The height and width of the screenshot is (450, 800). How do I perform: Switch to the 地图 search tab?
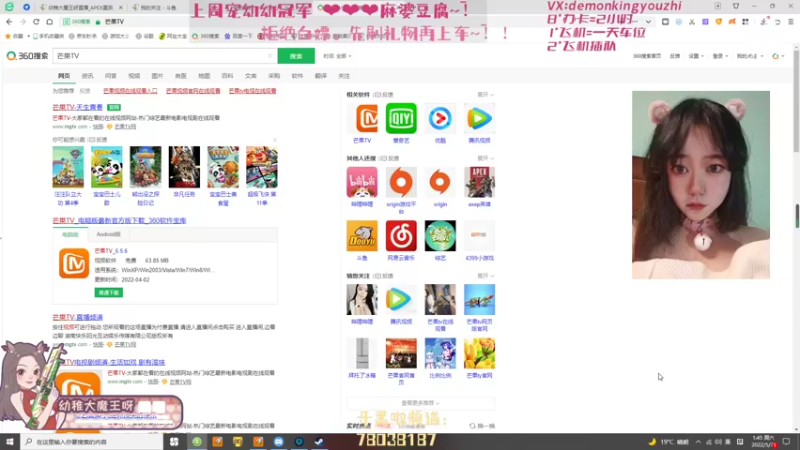point(204,76)
